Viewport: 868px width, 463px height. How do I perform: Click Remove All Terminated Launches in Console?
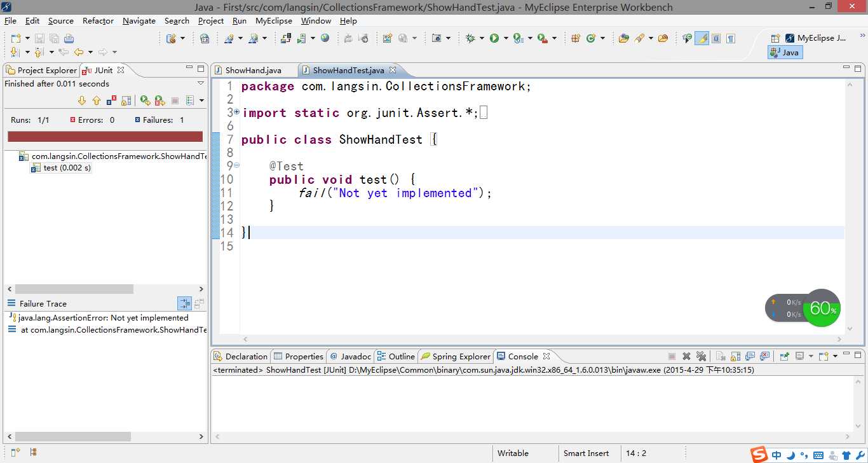click(x=702, y=356)
